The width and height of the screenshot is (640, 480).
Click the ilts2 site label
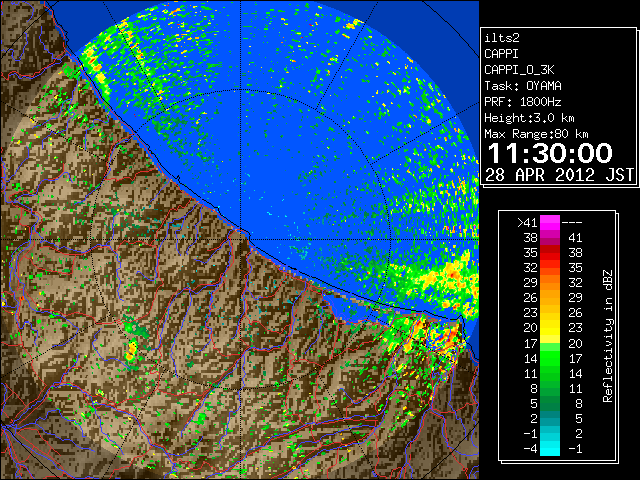pyautogui.click(x=502, y=38)
